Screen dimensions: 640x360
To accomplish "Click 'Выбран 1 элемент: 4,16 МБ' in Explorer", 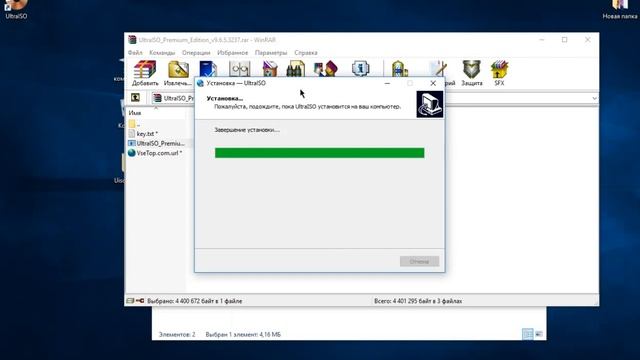I will tap(243, 334).
